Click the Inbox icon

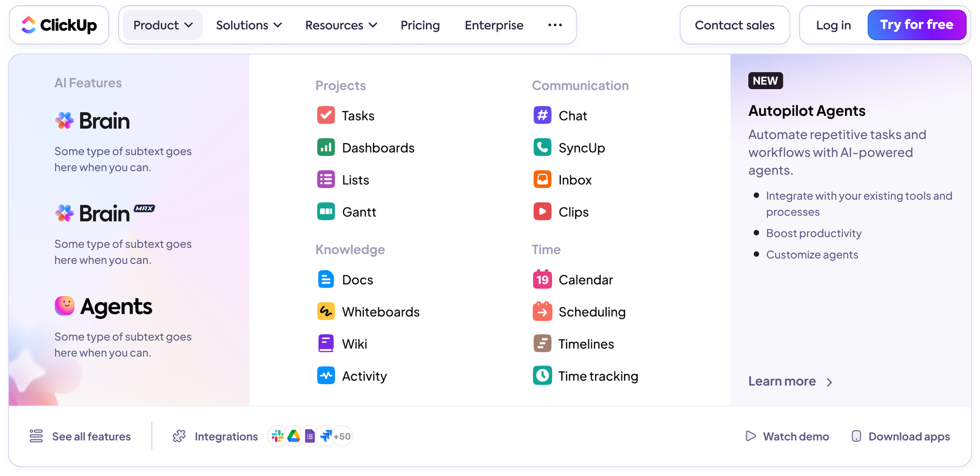pyautogui.click(x=542, y=180)
